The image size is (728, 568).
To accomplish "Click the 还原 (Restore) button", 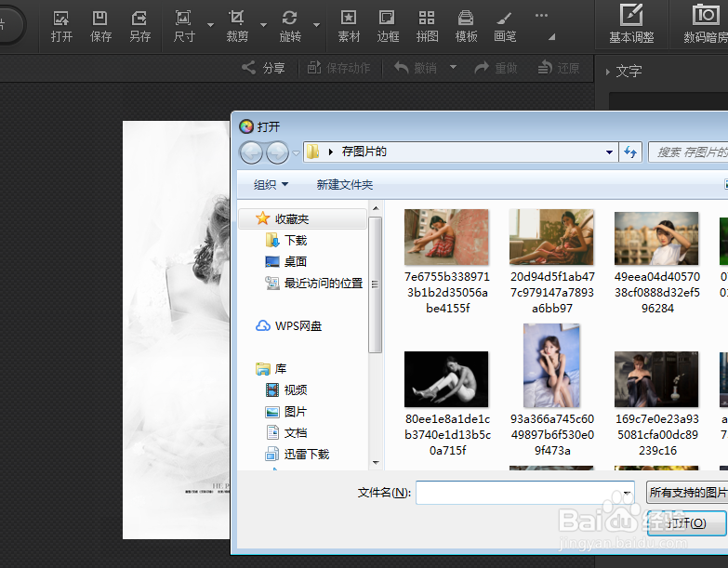I will (x=559, y=68).
